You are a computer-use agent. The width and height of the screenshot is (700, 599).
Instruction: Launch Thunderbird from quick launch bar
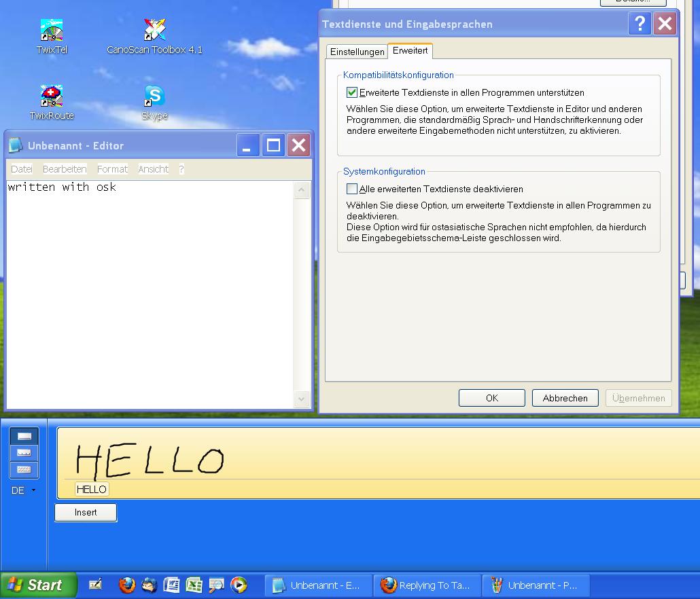coord(149,585)
